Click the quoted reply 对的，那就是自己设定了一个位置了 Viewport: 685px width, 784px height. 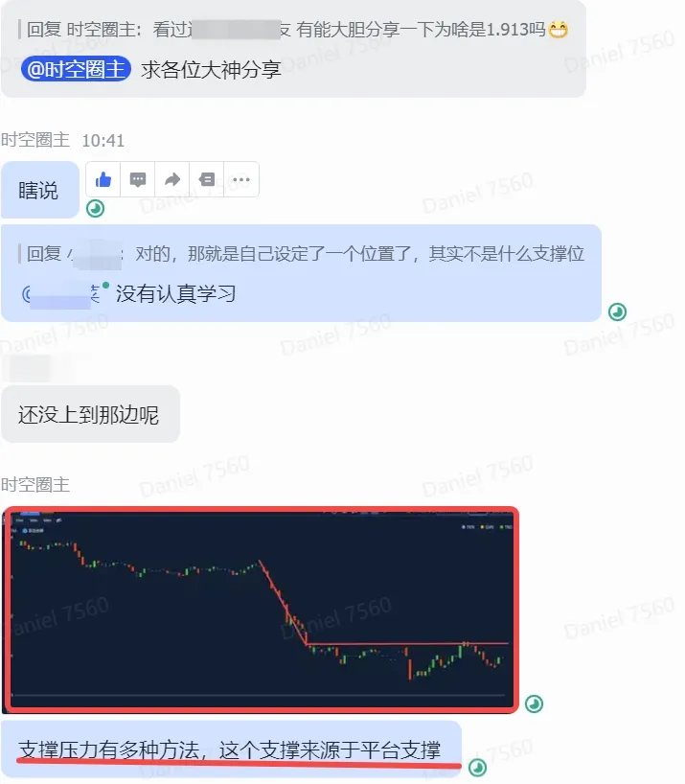pos(301,253)
